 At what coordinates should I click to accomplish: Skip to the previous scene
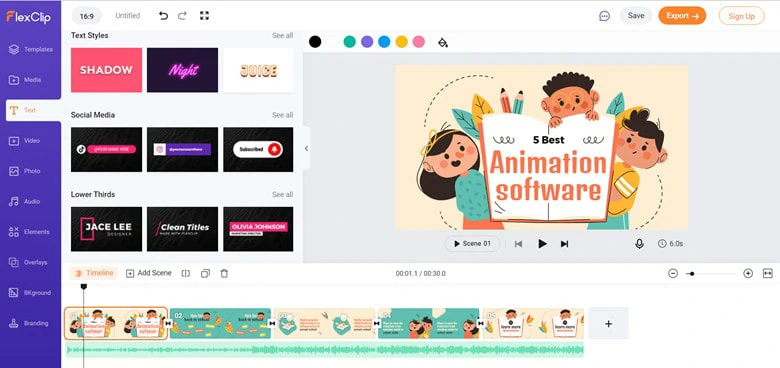(518, 244)
